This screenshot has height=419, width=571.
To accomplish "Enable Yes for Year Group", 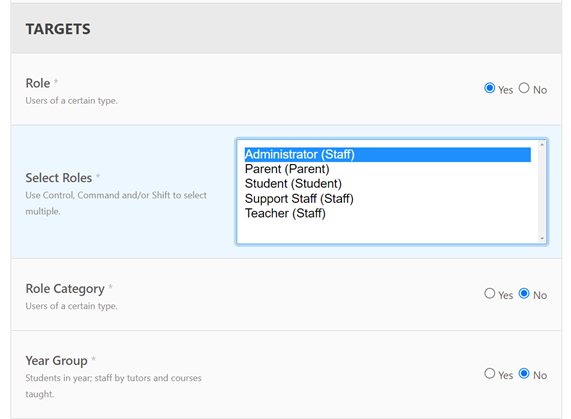I will (489, 373).
